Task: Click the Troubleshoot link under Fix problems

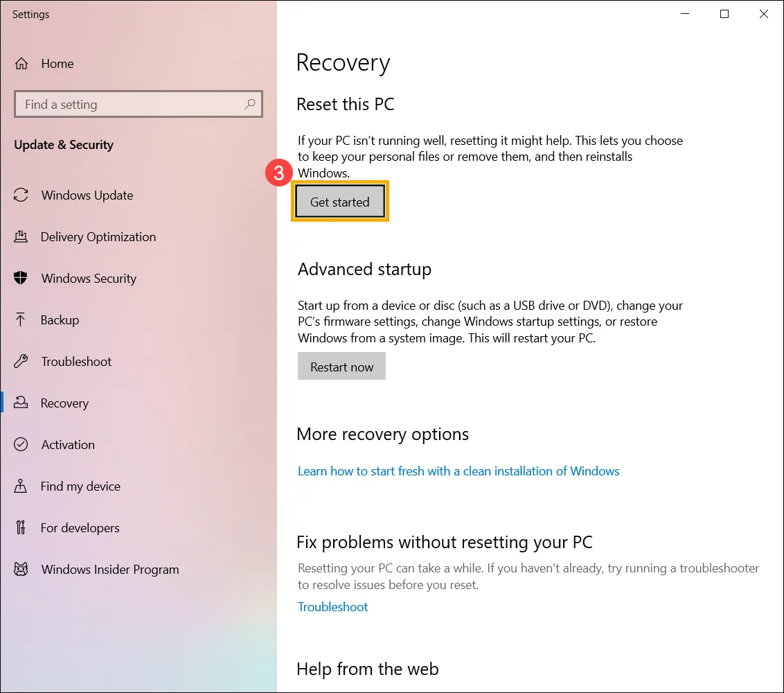Action: click(332, 606)
